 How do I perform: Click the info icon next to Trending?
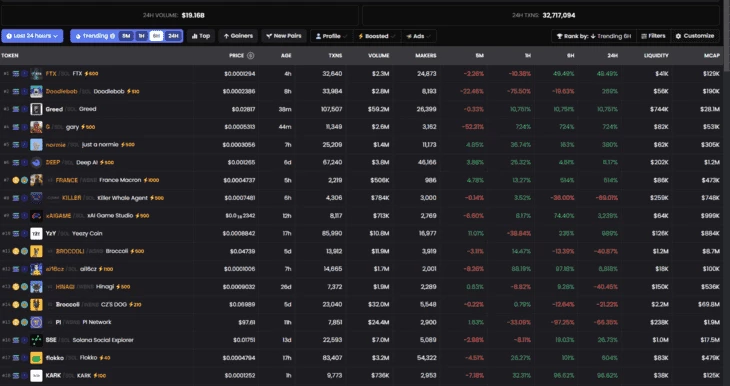[x=112, y=36]
